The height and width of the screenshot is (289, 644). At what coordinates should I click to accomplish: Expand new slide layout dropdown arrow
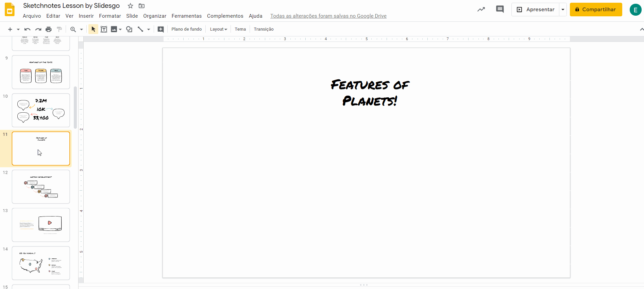(x=18, y=29)
